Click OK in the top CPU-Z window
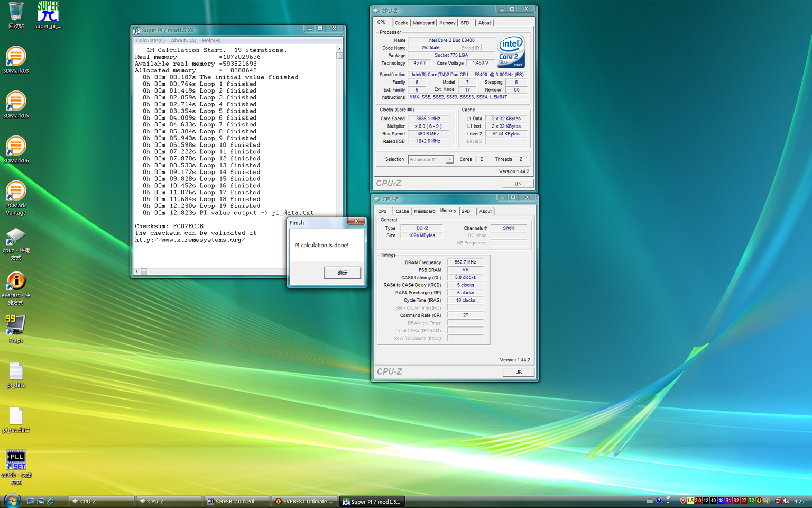 click(518, 184)
